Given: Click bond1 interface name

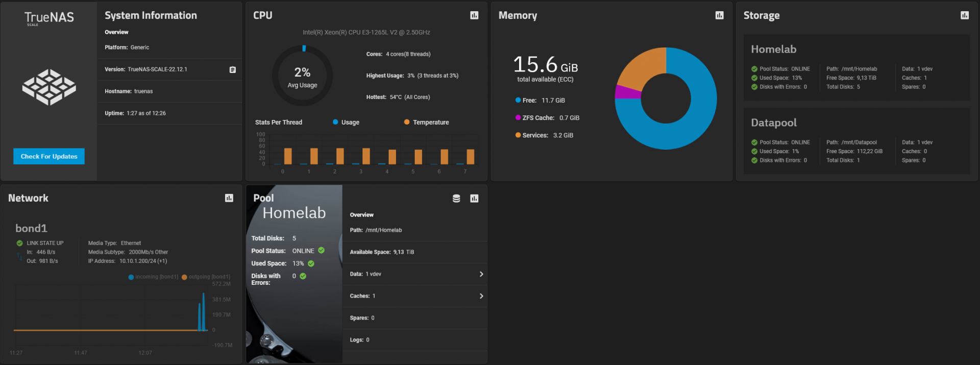Looking at the screenshot, I should coord(31,228).
